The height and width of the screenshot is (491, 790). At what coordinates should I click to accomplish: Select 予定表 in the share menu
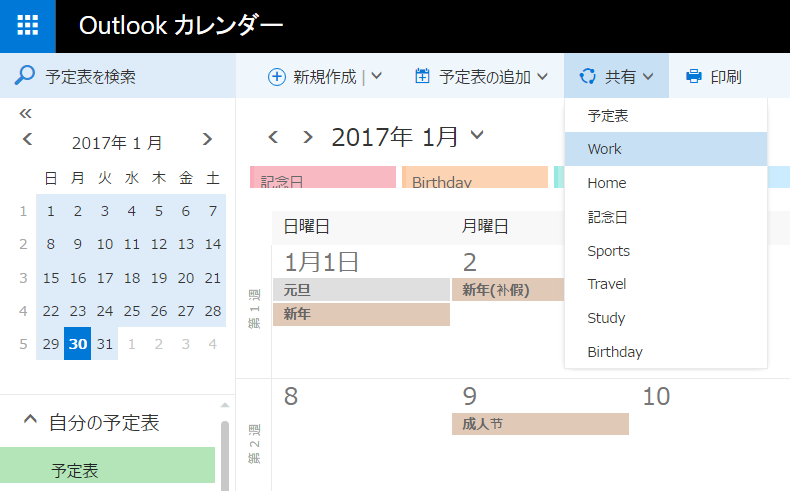point(666,116)
